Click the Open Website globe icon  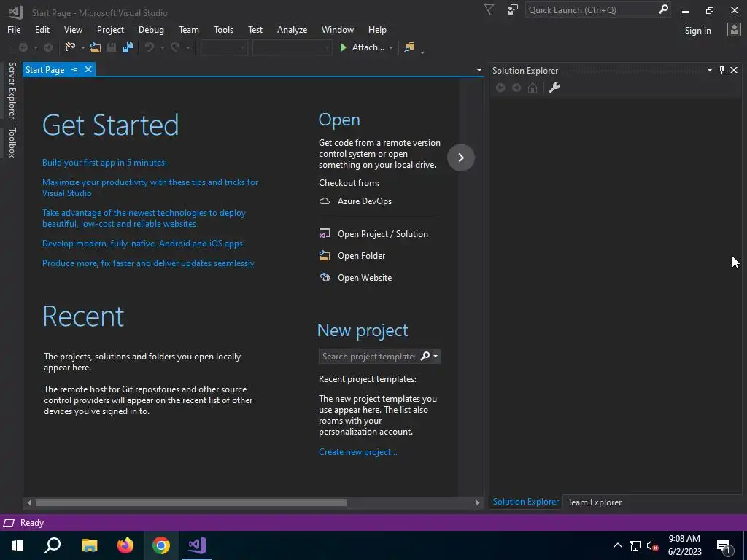click(325, 278)
